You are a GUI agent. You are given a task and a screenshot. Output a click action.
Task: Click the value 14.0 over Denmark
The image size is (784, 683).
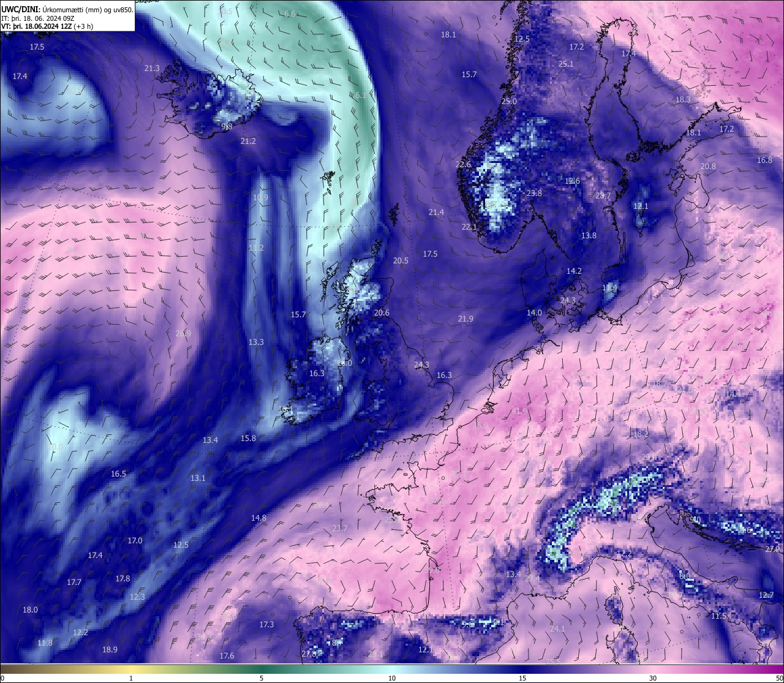[x=534, y=312]
